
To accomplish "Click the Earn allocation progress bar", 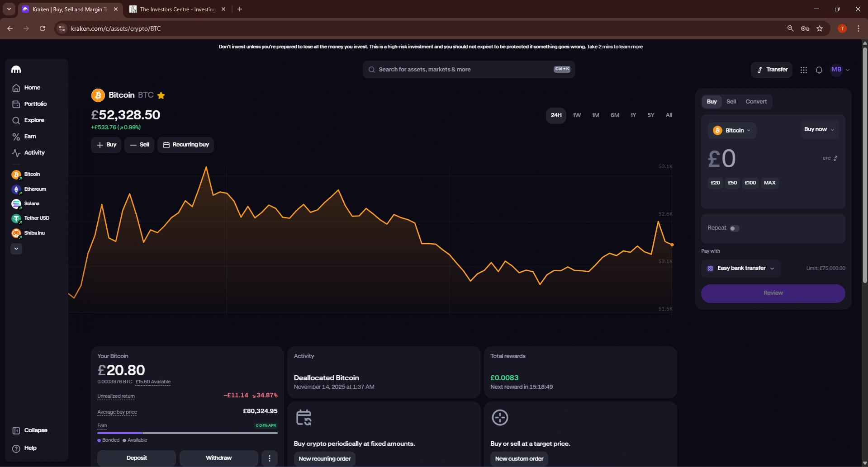I will (x=187, y=433).
